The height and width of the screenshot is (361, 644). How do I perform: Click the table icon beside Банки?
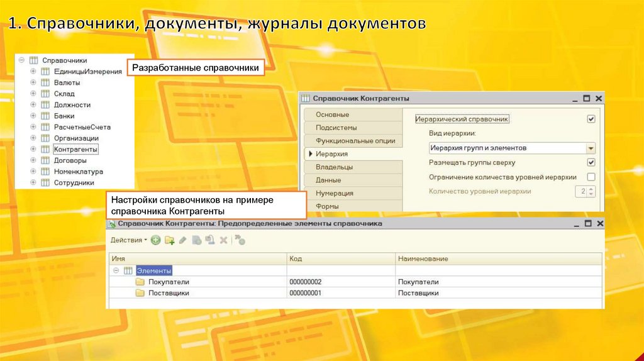45,116
